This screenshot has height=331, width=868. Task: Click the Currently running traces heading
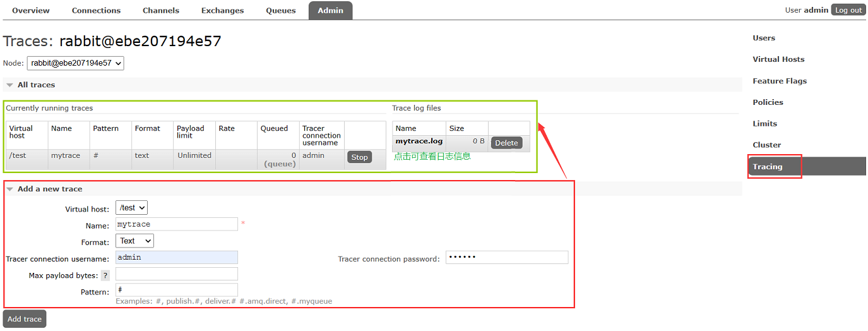pos(49,108)
